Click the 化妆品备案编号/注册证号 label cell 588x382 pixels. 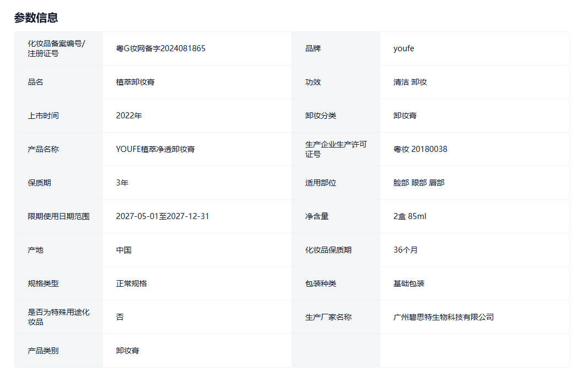(57, 48)
